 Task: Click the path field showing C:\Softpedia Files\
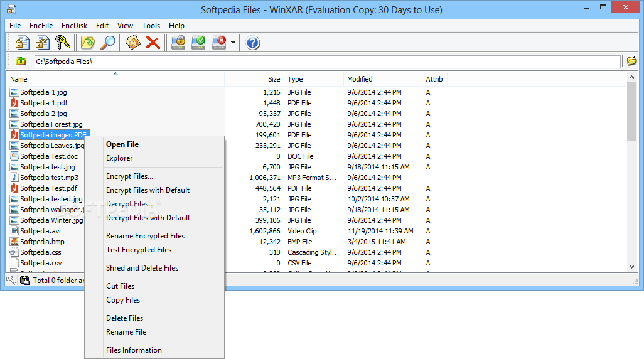pyautogui.click(x=328, y=62)
